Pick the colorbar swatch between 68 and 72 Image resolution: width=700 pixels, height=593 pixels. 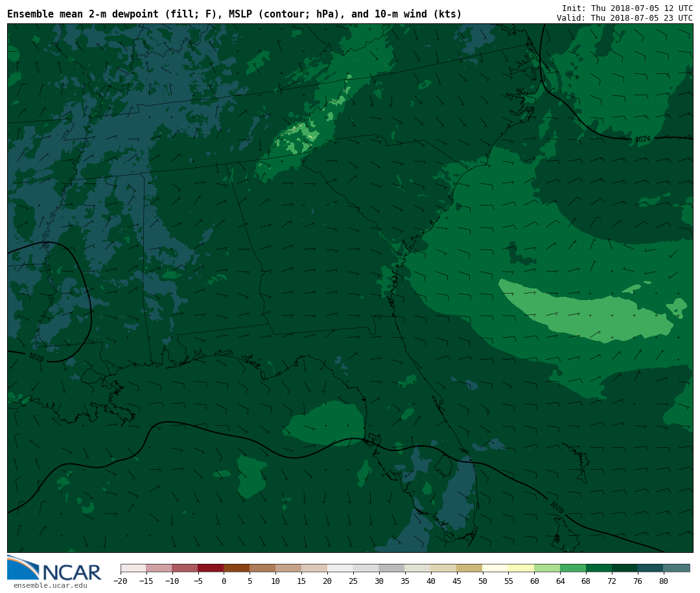point(600,568)
